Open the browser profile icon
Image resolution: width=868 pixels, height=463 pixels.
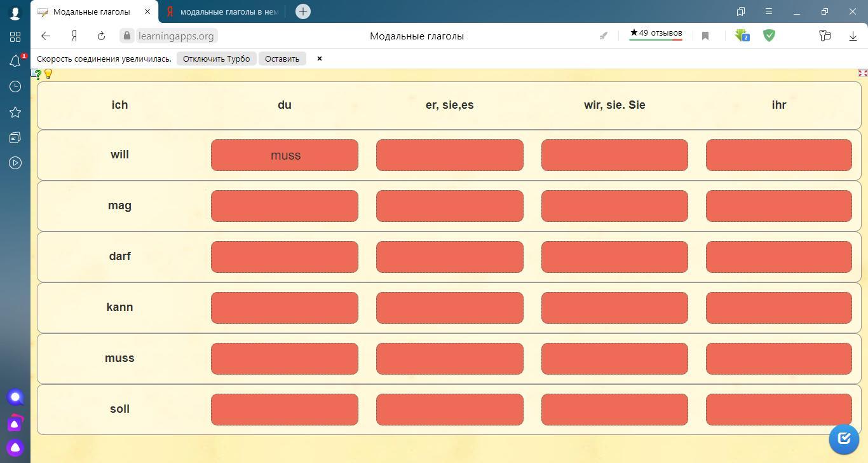(15, 12)
